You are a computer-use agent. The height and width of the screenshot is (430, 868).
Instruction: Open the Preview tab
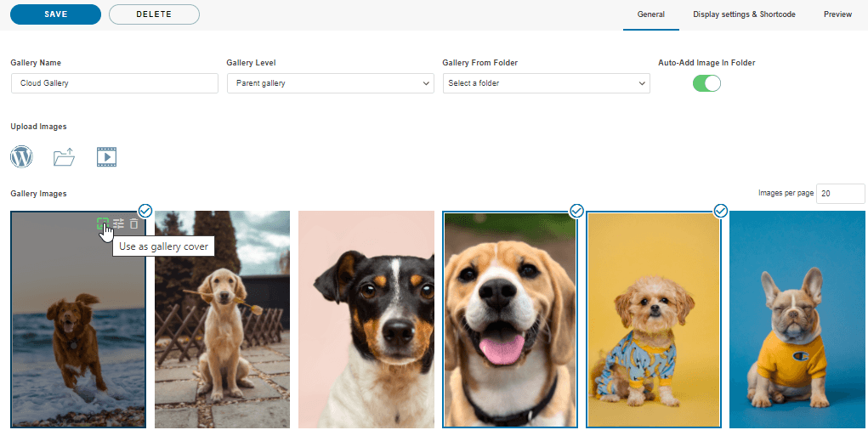click(837, 14)
